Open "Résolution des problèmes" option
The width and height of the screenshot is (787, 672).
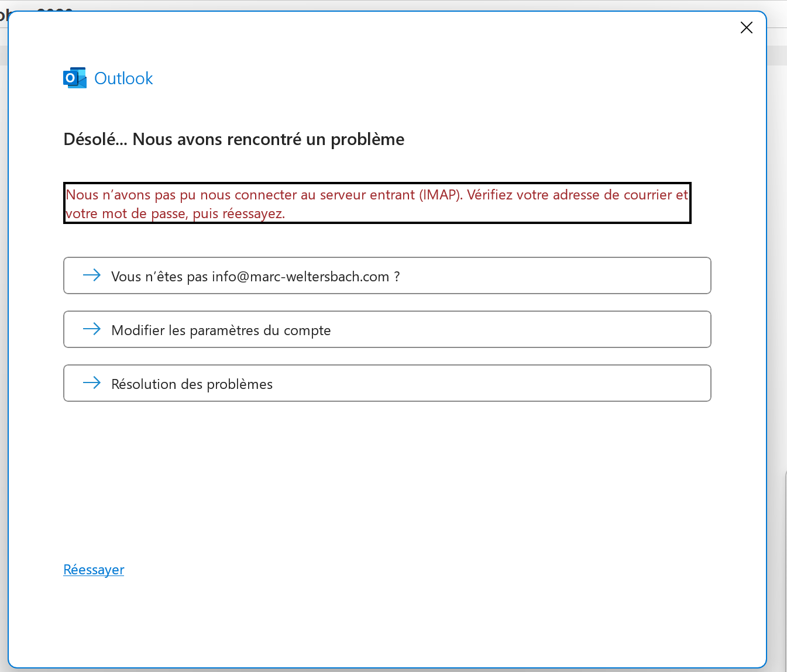click(x=386, y=383)
